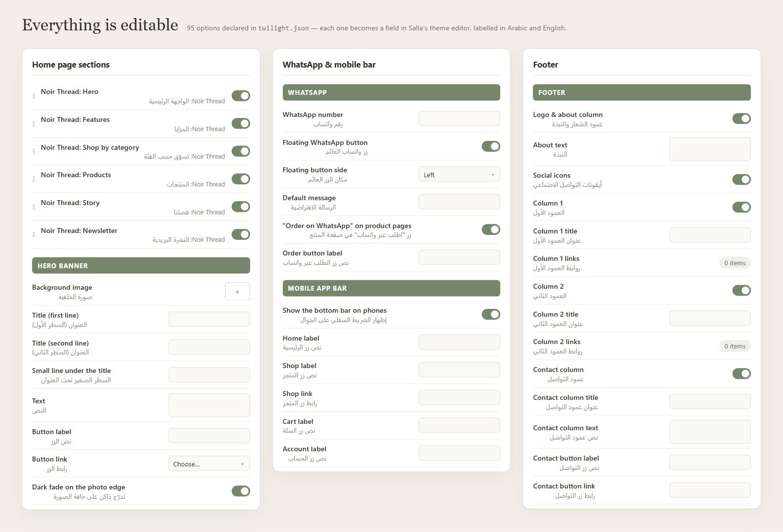Screen dimensions: 783x532
Task: Click drag handle beside Noir Thread: Story
Action: tap(34, 207)
